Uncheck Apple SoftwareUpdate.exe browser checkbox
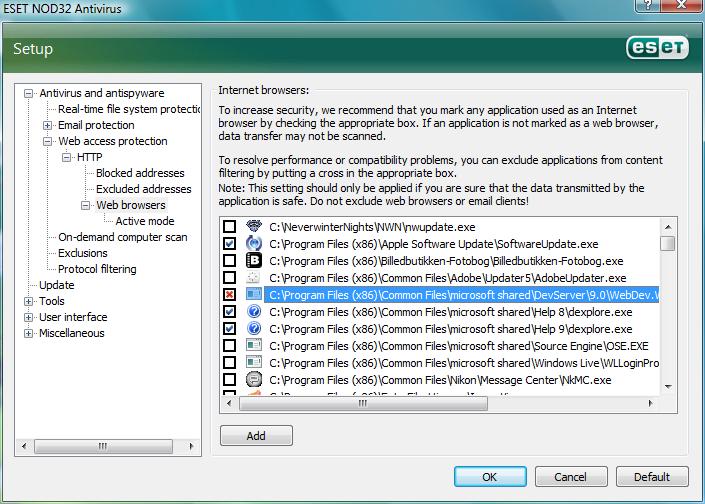The width and height of the screenshot is (705, 504). (229, 244)
